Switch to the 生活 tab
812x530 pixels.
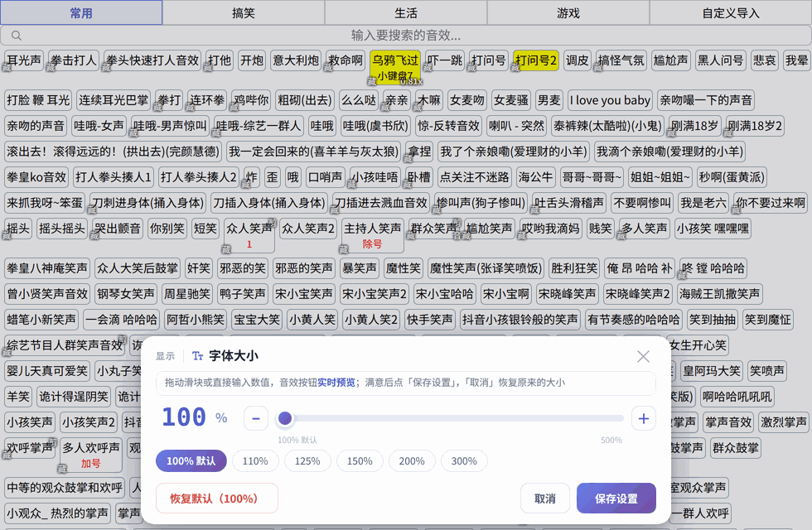(x=406, y=13)
